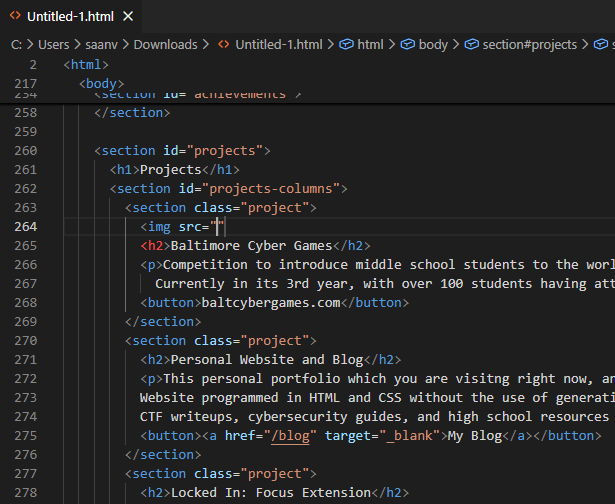Select the html symbol breadcrumb
The height and width of the screenshot is (504, 615).
click(370, 45)
